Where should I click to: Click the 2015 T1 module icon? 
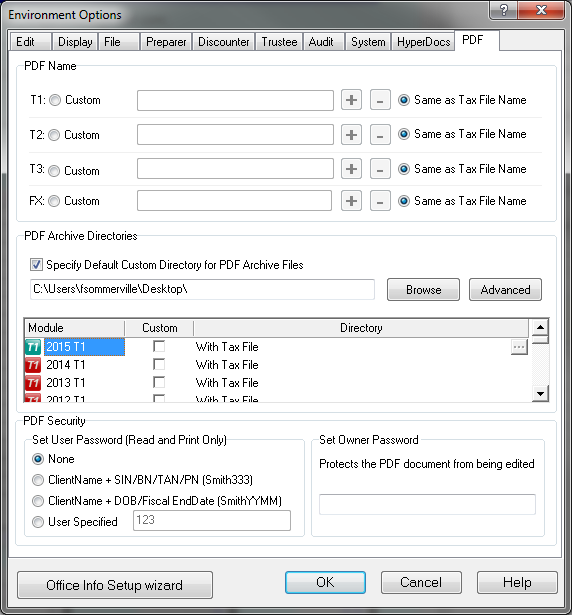point(33,347)
